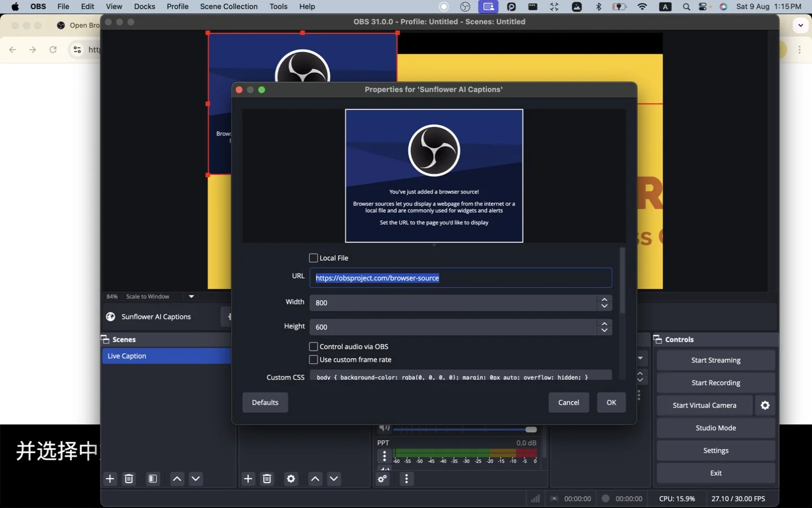
Task: Click network signal bars in status bar
Action: (535, 498)
